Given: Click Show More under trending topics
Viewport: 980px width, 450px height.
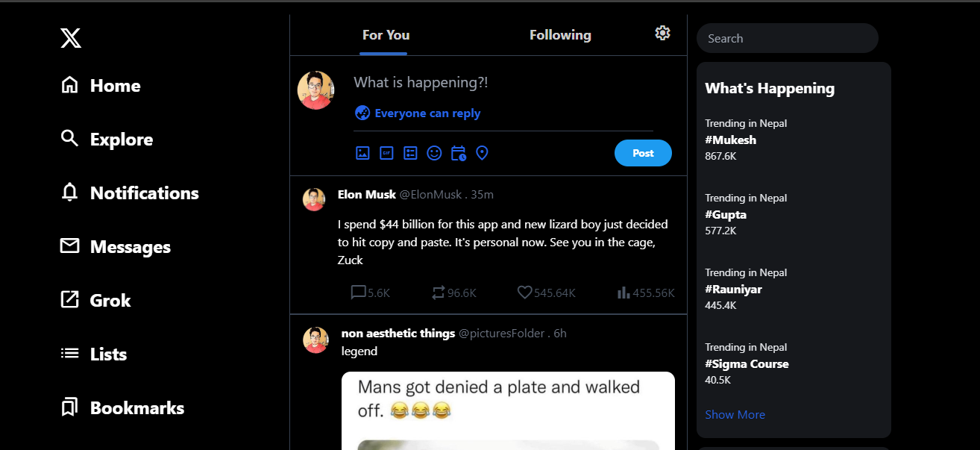Looking at the screenshot, I should [x=735, y=414].
